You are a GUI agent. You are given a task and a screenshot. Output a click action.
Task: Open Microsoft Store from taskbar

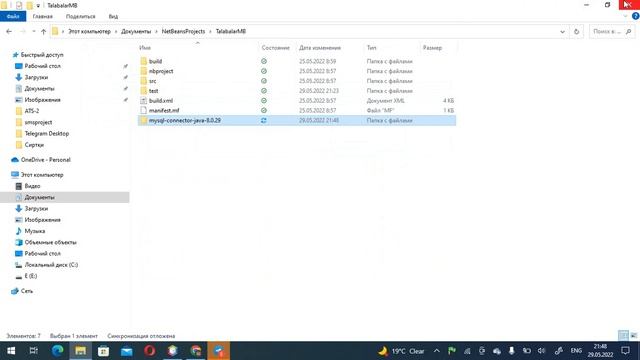click(103, 351)
